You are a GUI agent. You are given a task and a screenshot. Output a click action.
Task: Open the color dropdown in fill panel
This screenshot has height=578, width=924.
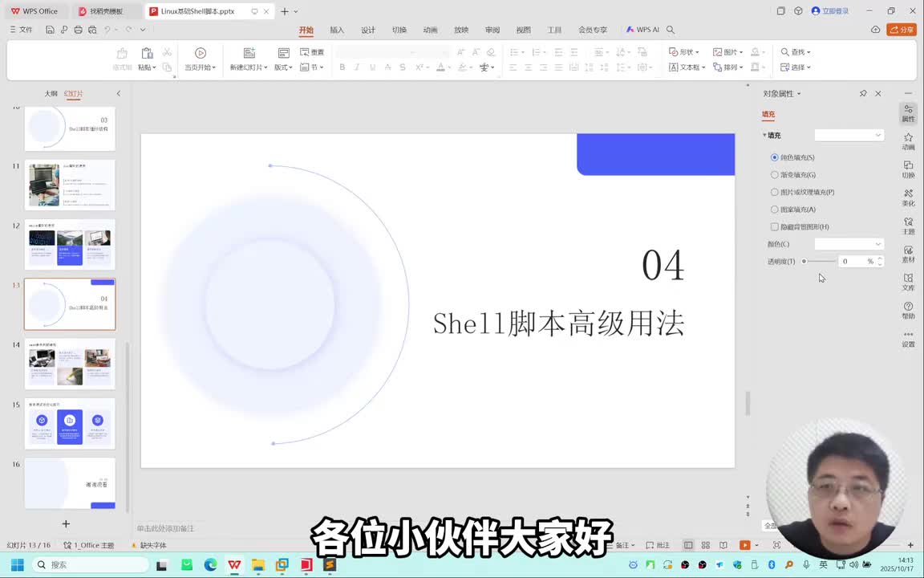click(x=849, y=243)
